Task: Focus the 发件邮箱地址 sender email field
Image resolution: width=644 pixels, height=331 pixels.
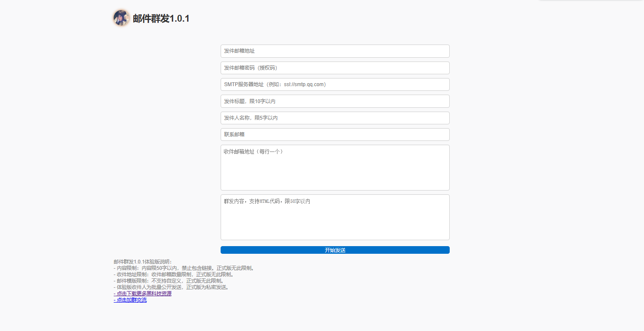Action: point(335,51)
